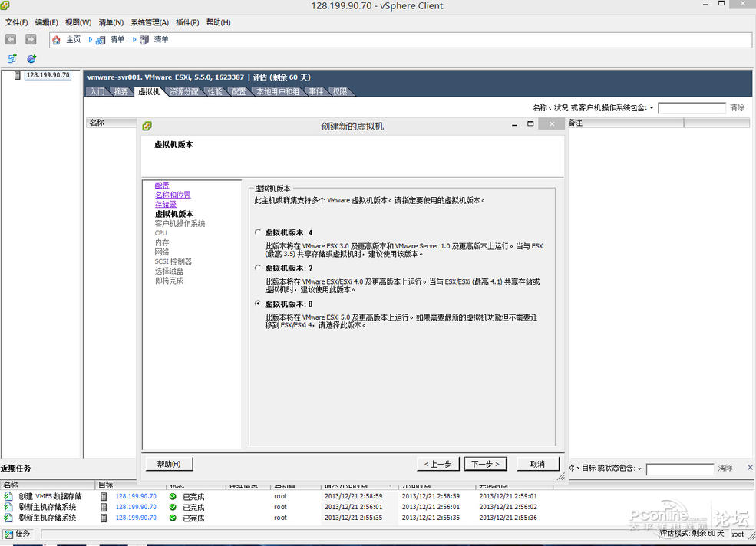The image size is (756, 546).
Task: Click the 帮助(H) button in wizard
Action: click(169, 464)
